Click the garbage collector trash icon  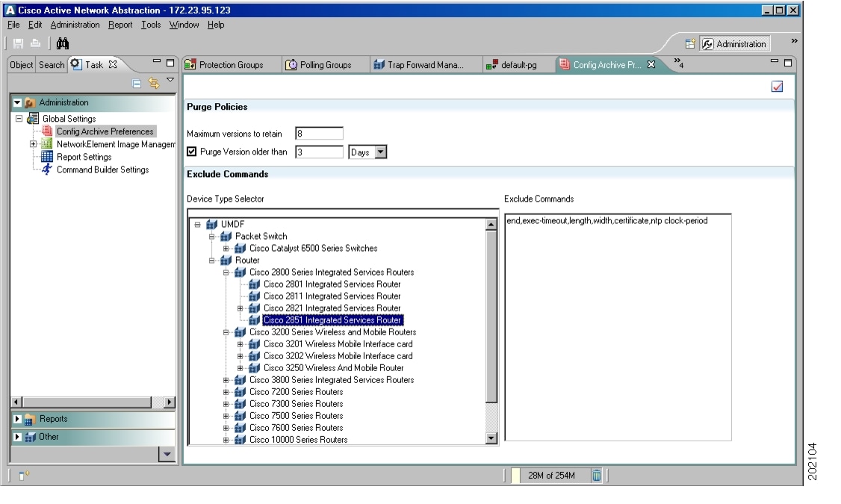pyautogui.click(x=597, y=475)
